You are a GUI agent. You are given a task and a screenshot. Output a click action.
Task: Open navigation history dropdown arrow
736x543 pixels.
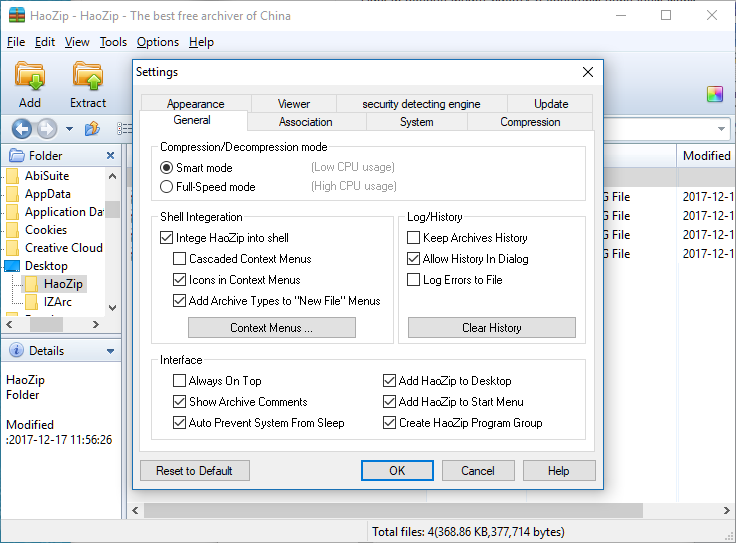69,129
